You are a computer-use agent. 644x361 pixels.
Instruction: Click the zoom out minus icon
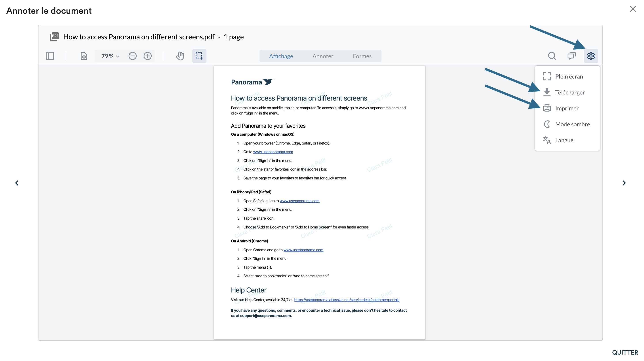coord(133,56)
